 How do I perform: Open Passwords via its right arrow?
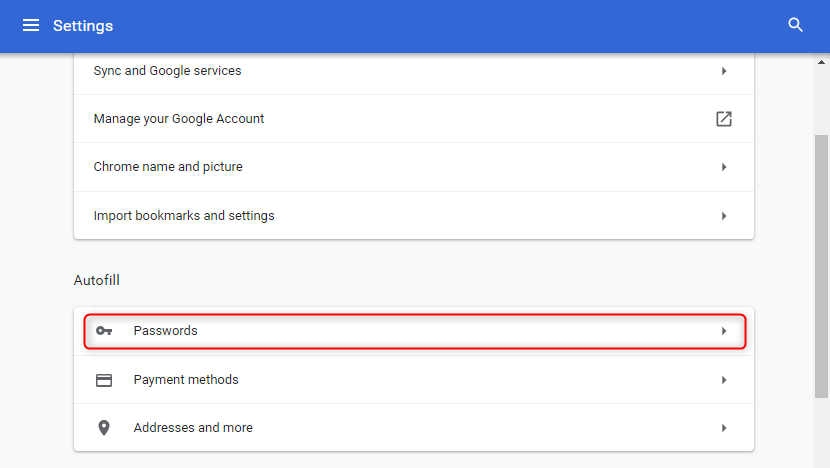(x=724, y=331)
